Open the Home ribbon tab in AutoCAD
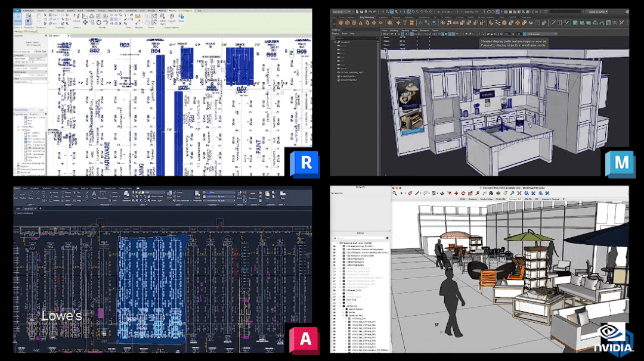The height and width of the screenshot is (361, 644). pyautogui.click(x=17, y=188)
